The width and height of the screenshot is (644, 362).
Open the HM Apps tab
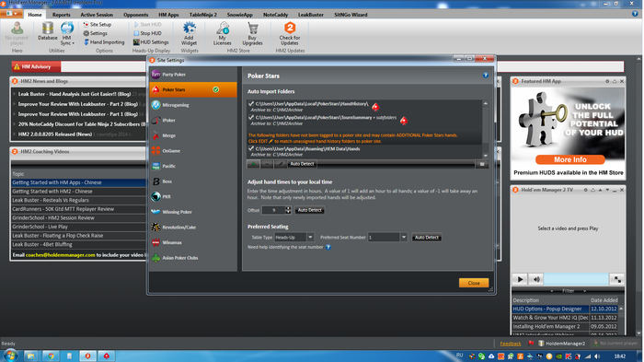tap(168, 15)
